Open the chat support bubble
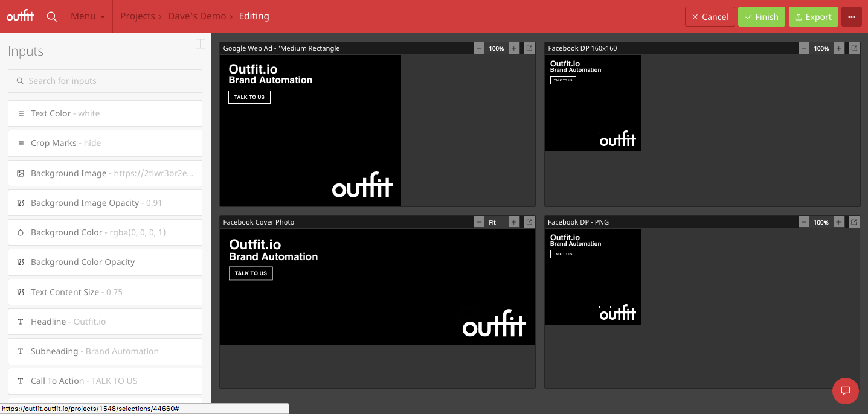868x414 pixels. click(x=846, y=390)
